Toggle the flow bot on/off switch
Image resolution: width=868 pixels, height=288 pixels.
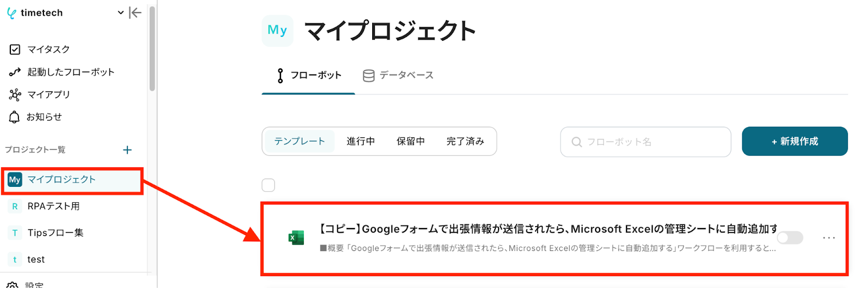click(790, 238)
